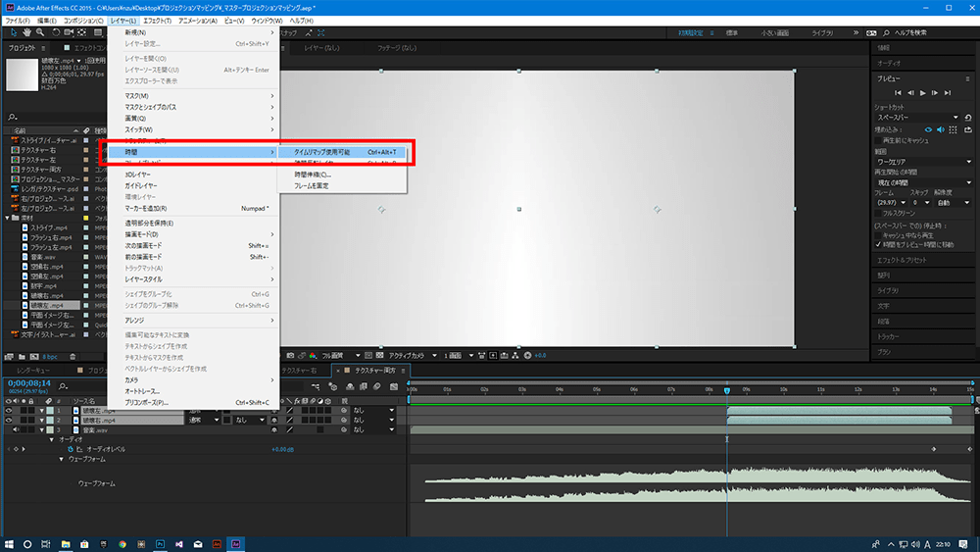Open the graph editor icon in timeline
The image size is (980, 552).
click(394, 387)
